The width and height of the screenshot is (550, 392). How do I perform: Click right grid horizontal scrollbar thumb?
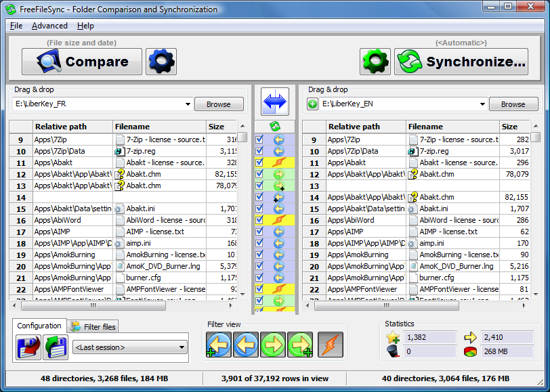coord(387,306)
